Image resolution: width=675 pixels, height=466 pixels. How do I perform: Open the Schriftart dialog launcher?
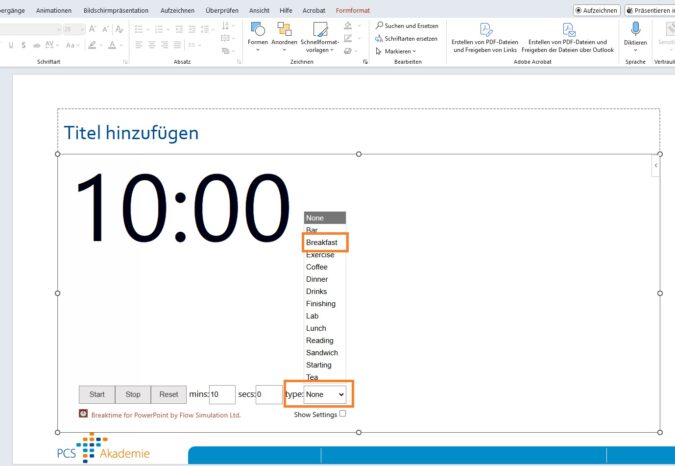tap(125, 62)
